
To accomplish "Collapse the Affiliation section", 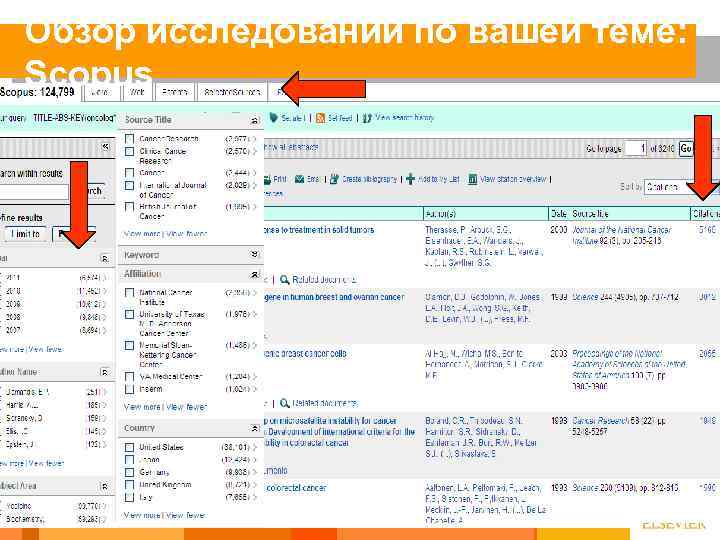I will coord(254,274).
